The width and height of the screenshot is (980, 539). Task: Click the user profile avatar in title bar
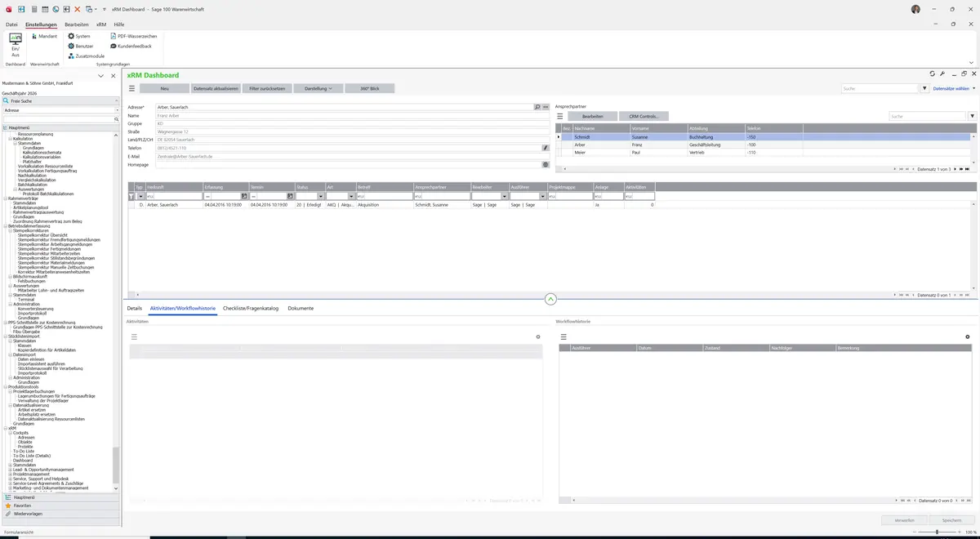point(915,9)
